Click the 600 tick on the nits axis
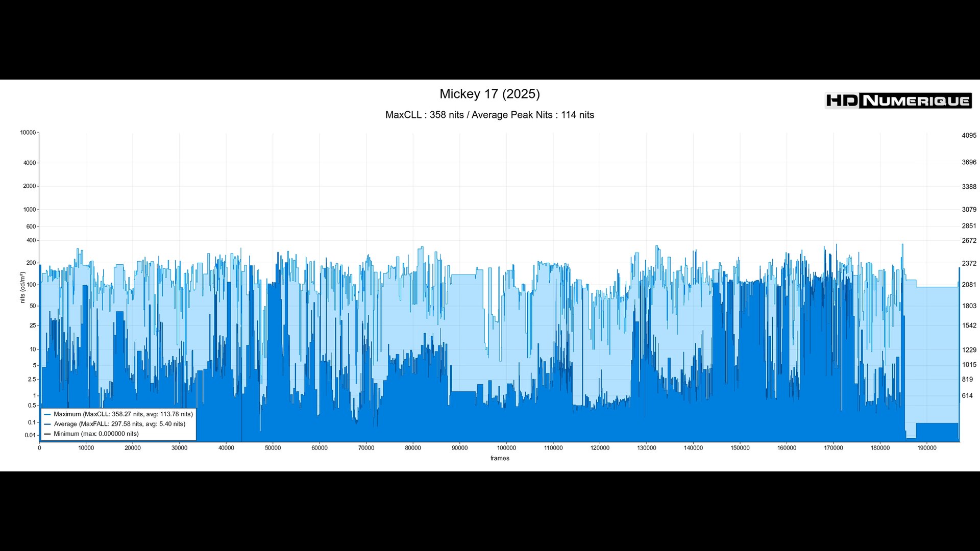 [x=31, y=227]
